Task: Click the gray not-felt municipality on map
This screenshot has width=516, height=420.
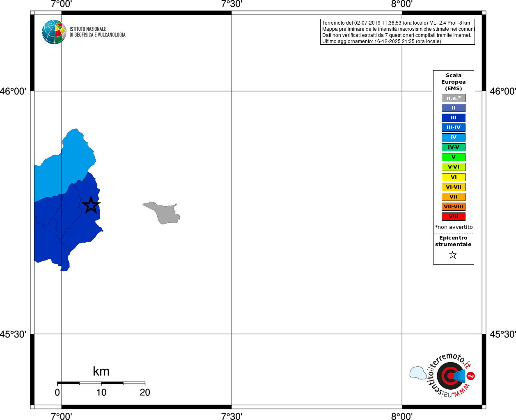Action: click(165, 213)
